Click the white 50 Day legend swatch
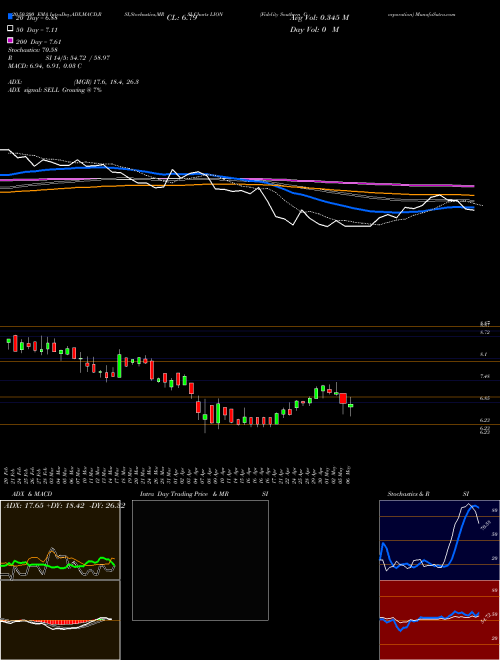500x660 pixels. click(x=10, y=29)
